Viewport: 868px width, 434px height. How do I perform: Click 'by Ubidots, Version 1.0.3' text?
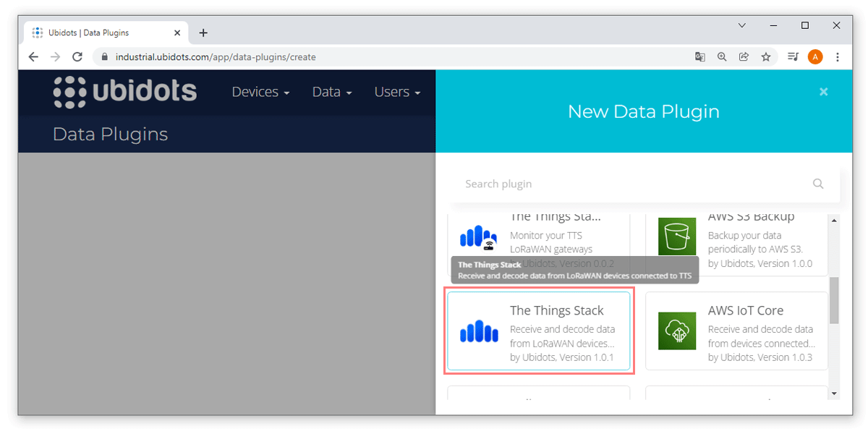point(760,357)
